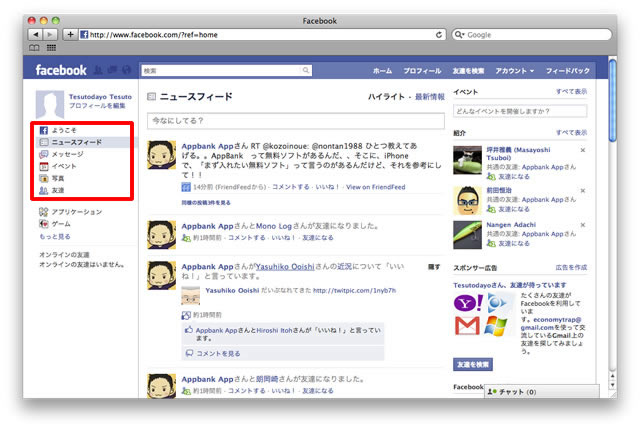Screen dimensions: 640x430
Task: Click the facebook logo
Action: pyautogui.click(x=61, y=70)
